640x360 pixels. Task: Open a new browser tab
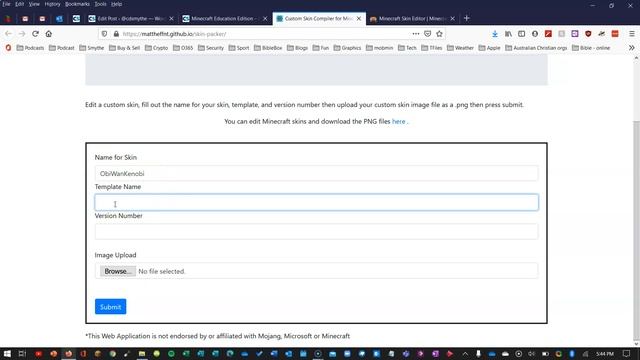point(467,18)
